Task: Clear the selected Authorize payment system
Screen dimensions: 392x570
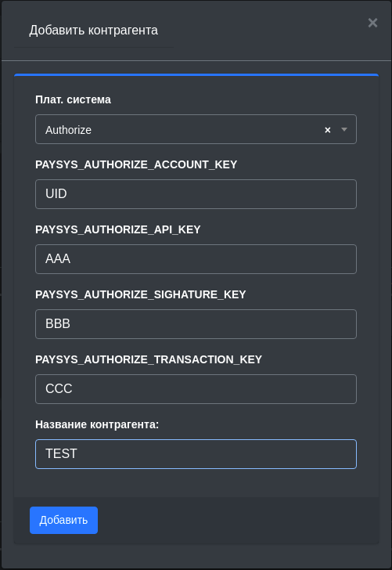Action: (x=327, y=130)
